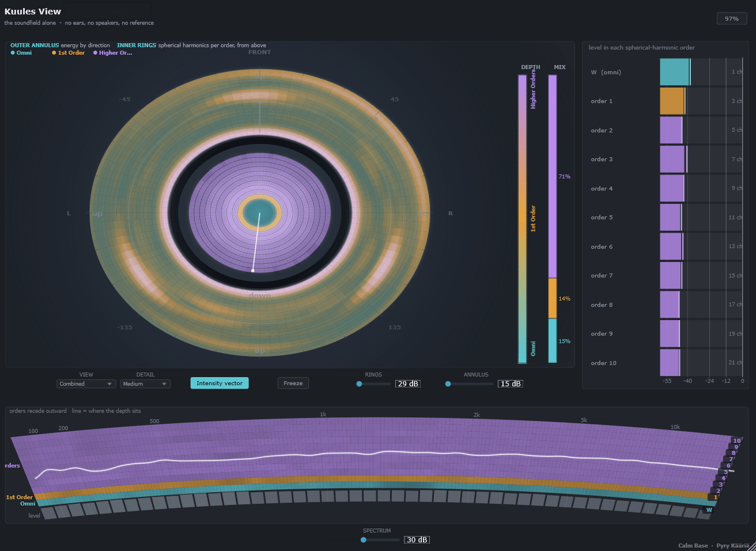Click the order 1 orange level bar
The width and height of the screenshot is (756, 551).
pos(672,101)
